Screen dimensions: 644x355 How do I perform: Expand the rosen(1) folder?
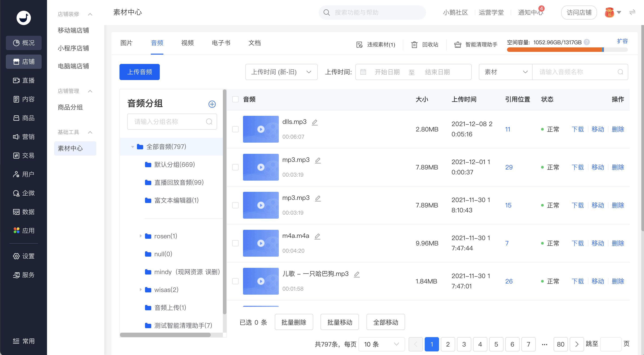[x=141, y=236]
